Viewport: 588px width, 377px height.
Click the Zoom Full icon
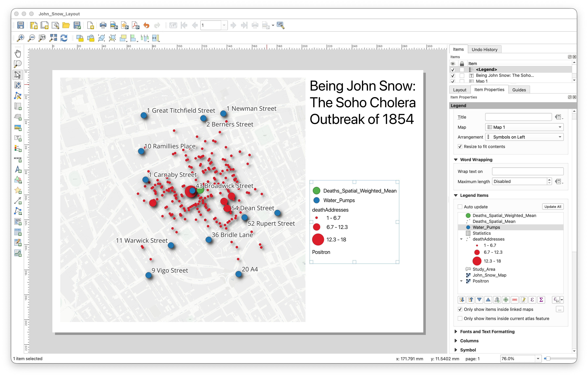coord(53,38)
